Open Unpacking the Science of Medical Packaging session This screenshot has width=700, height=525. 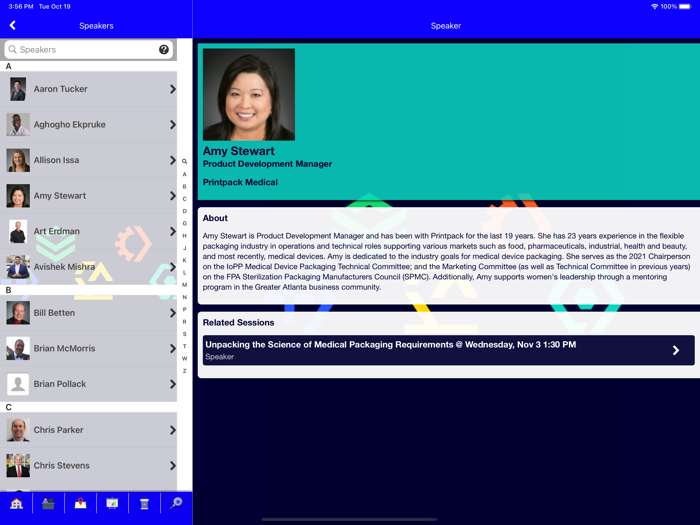tap(448, 350)
